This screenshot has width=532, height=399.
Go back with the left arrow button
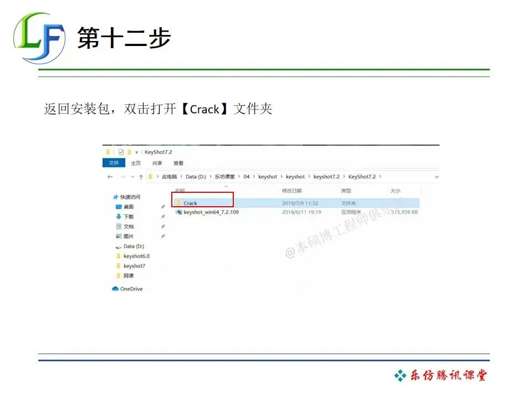pos(110,177)
